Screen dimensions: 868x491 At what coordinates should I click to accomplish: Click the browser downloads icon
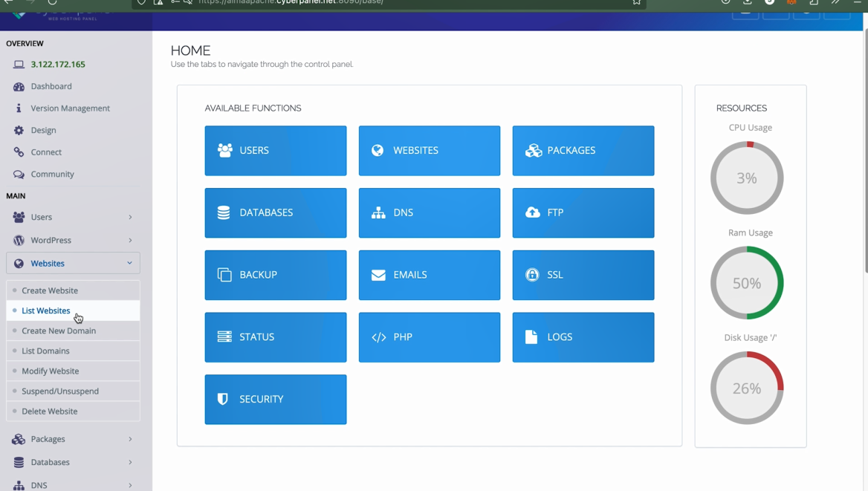coord(747,3)
